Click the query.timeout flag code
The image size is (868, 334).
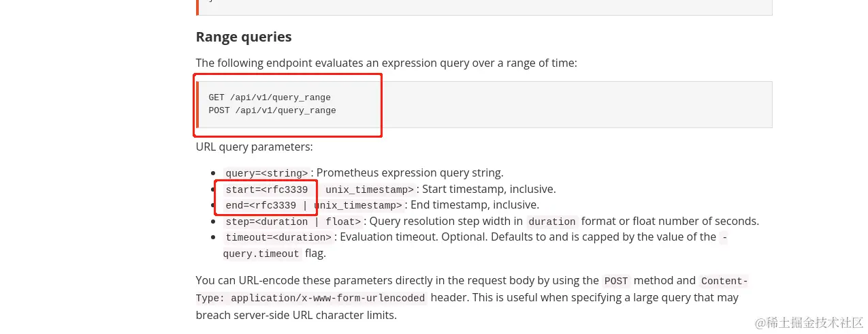pos(261,254)
